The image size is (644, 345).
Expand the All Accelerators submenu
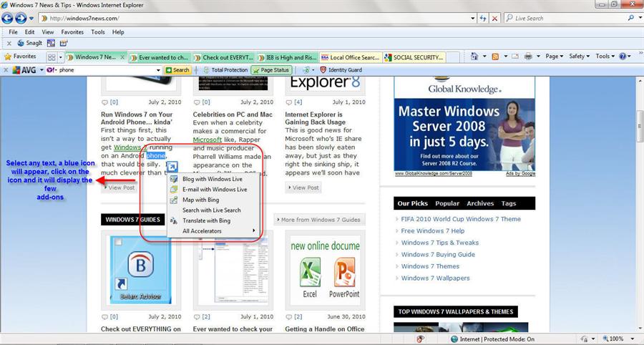(x=213, y=230)
